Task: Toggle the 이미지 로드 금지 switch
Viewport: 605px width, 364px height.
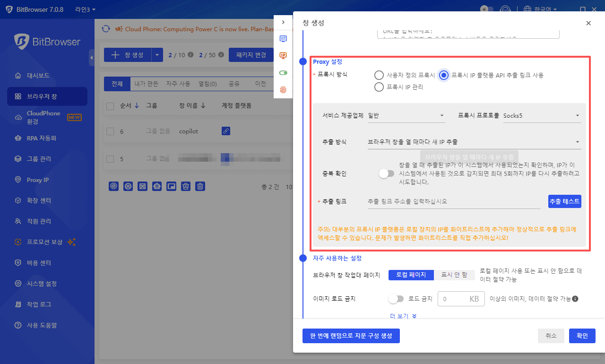Action: [x=396, y=299]
